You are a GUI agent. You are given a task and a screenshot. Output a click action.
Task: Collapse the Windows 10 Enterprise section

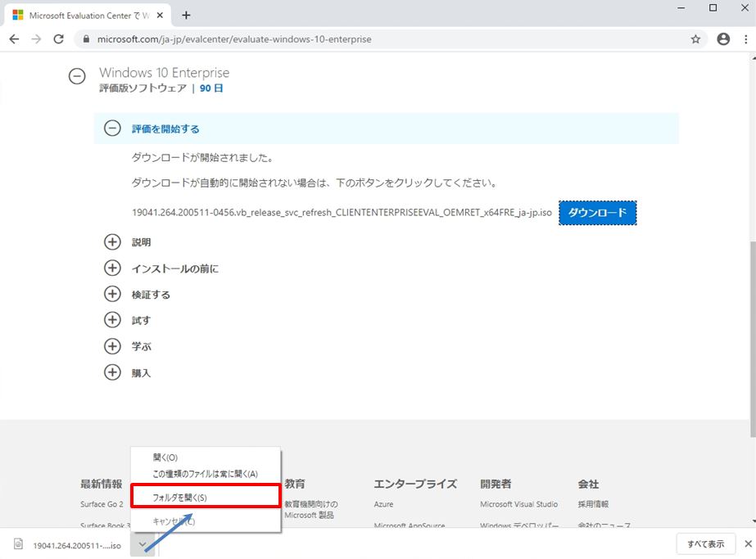(x=77, y=76)
